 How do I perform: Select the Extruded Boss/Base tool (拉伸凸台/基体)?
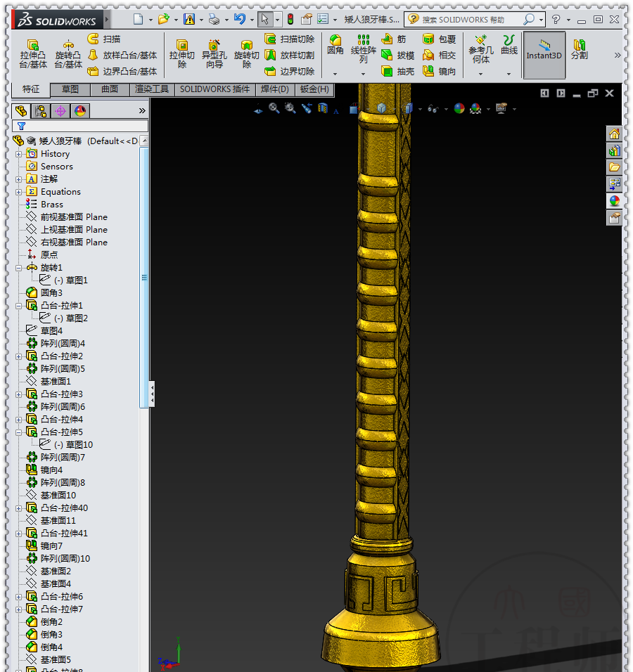pyautogui.click(x=33, y=53)
